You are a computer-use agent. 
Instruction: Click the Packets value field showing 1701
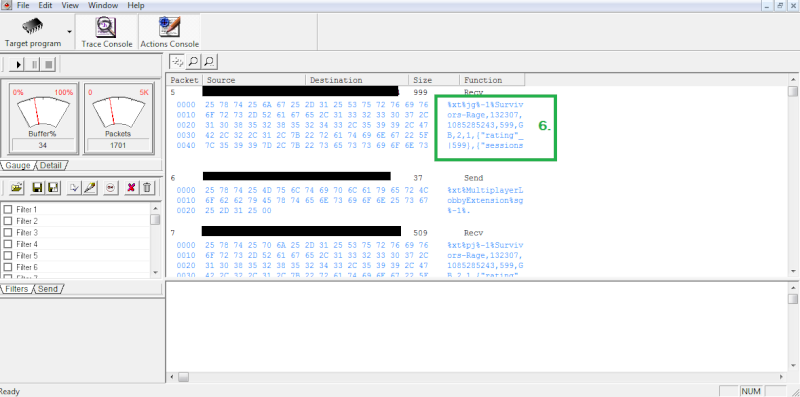118,145
